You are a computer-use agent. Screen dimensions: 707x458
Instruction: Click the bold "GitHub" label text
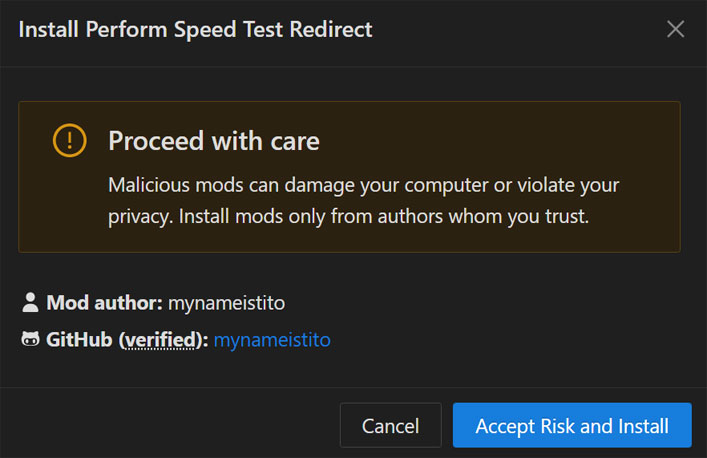pyautogui.click(x=80, y=340)
